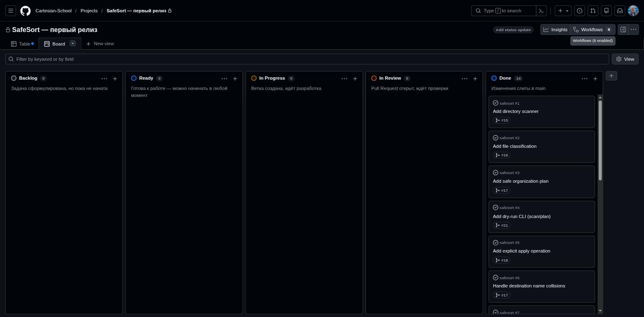This screenshot has height=317, width=644.
Task: Open the command palette icon
Action: tap(541, 11)
